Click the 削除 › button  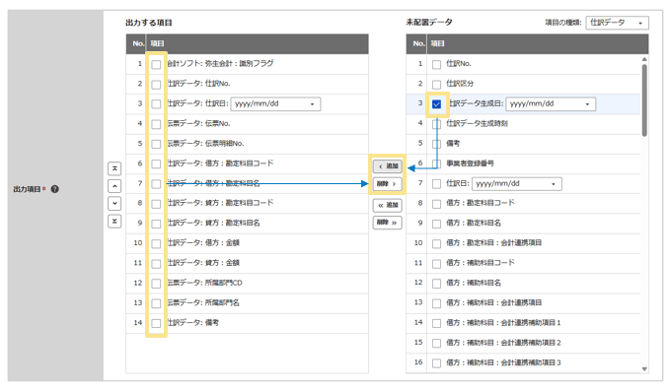(387, 184)
